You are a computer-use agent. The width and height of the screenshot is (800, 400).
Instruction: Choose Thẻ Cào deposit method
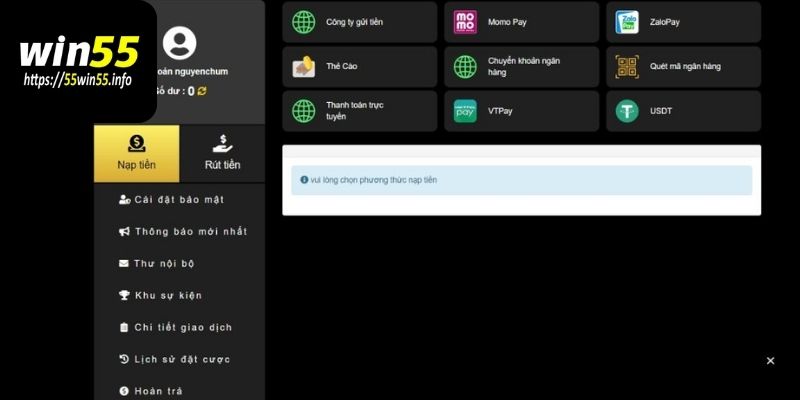360,67
